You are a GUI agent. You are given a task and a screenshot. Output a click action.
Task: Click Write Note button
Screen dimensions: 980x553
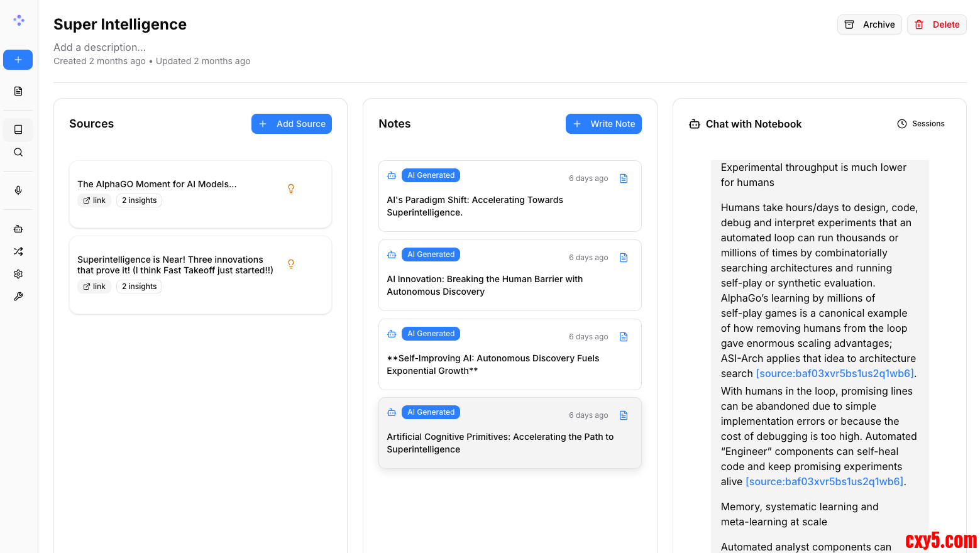click(x=603, y=124)
